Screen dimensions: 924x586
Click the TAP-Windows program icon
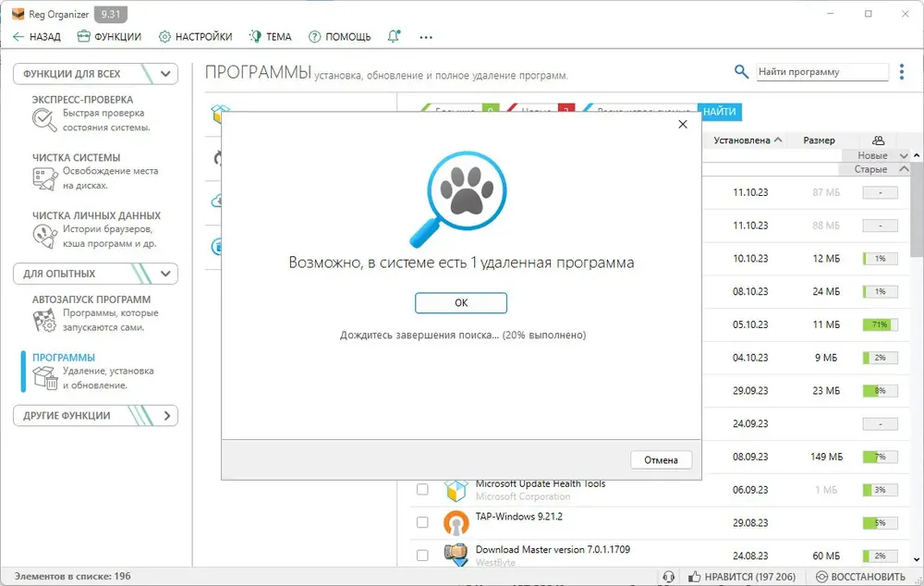(x=456, y=523)
